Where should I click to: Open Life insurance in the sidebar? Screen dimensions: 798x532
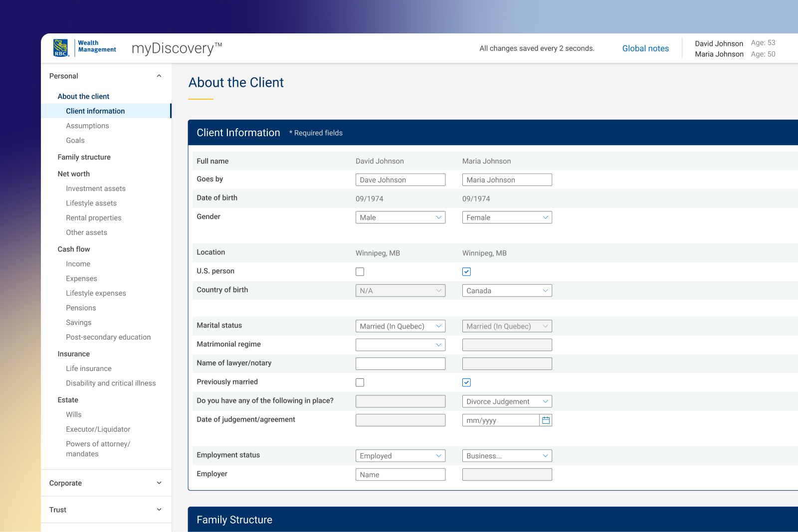pyautogui.click(x=89, y=368)
